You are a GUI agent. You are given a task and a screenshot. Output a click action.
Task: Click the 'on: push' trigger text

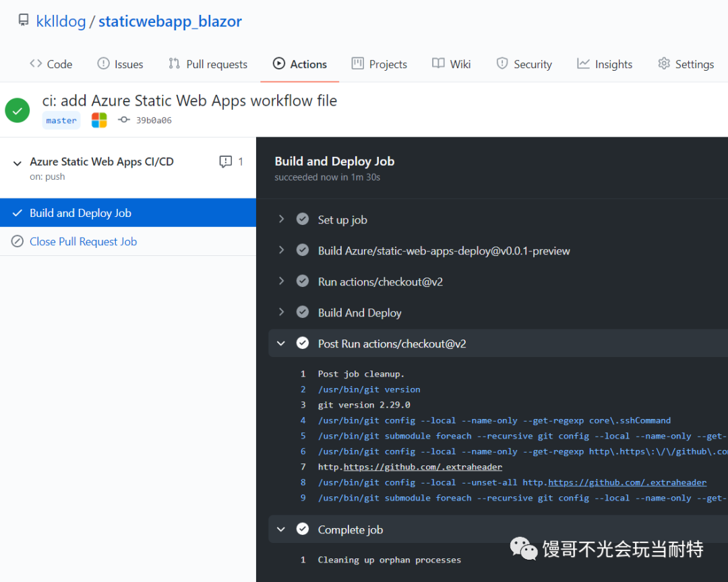pyautogui.click(x=47, y=177)
